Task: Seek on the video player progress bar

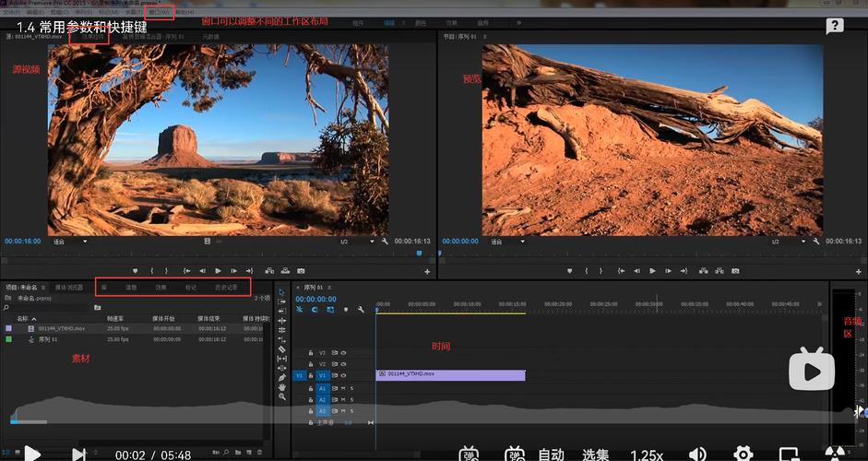Action: point(434,422)
